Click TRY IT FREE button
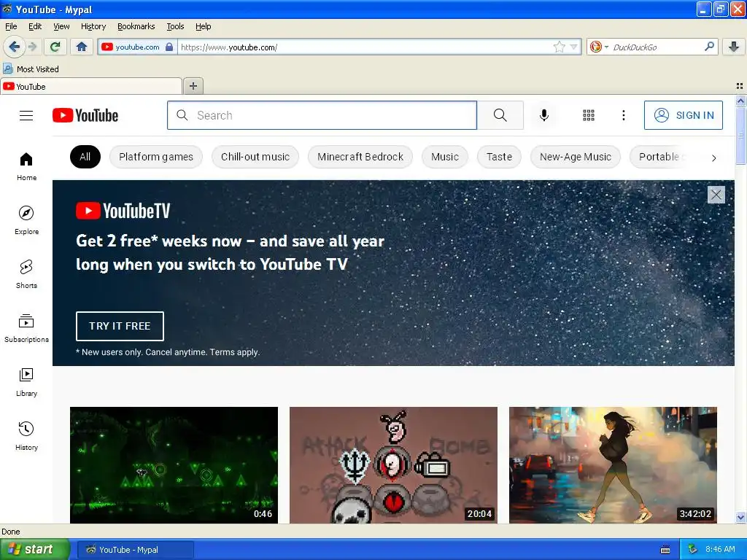 120,326
